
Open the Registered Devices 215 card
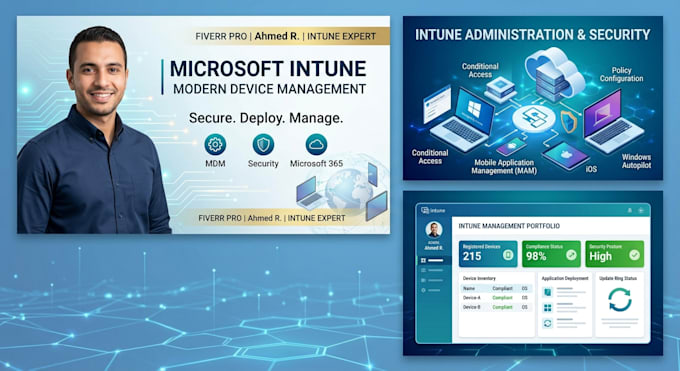point(488,254)
